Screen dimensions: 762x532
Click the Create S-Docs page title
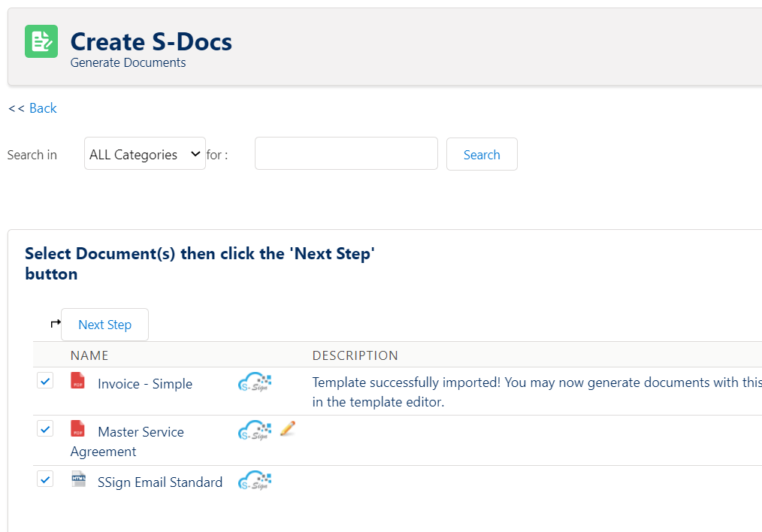(151, 42)
